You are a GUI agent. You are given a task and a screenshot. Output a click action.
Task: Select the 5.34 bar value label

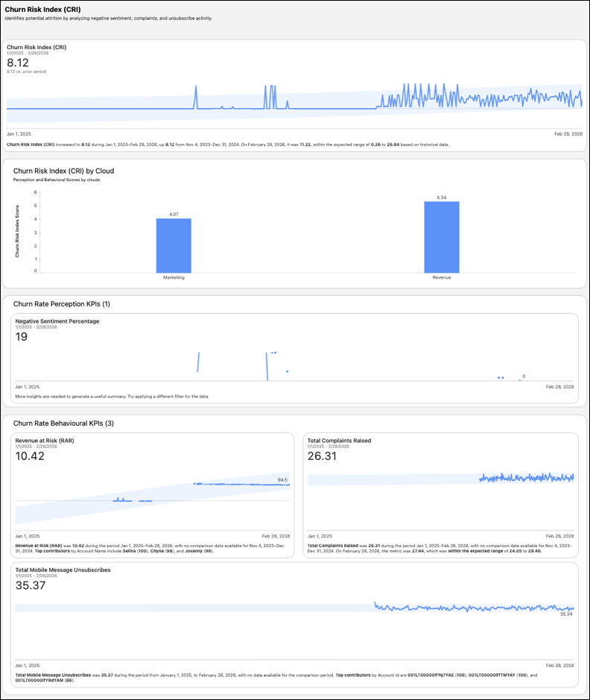[x=442, y=198]
